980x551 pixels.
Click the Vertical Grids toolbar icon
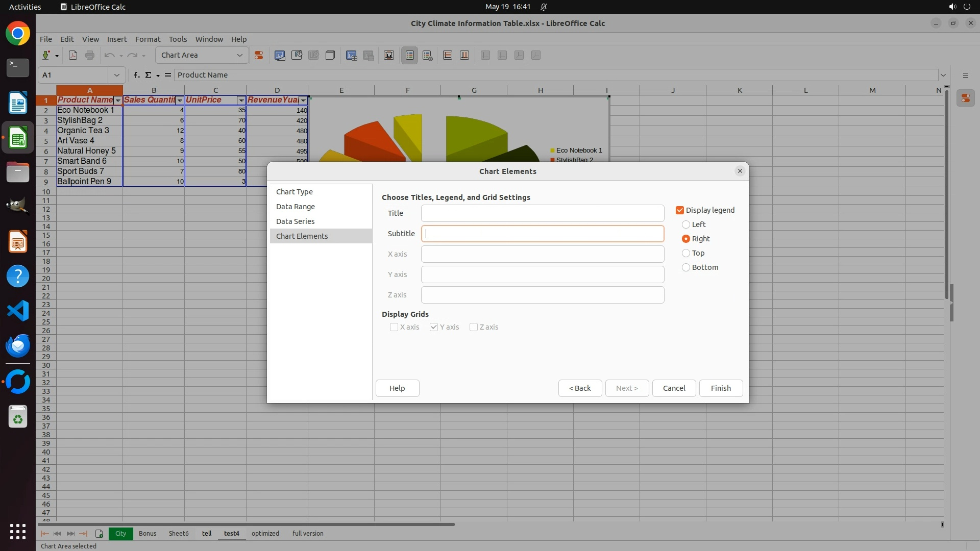pos(464,55)
